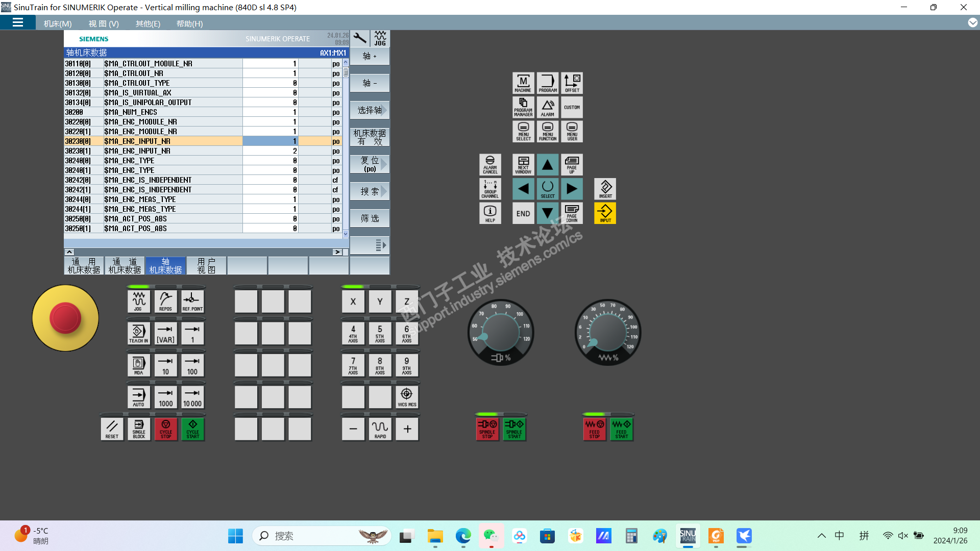980x551 pixels.
Task: Toggle SINGLE BLOCK mode
Action: point(139,429)
